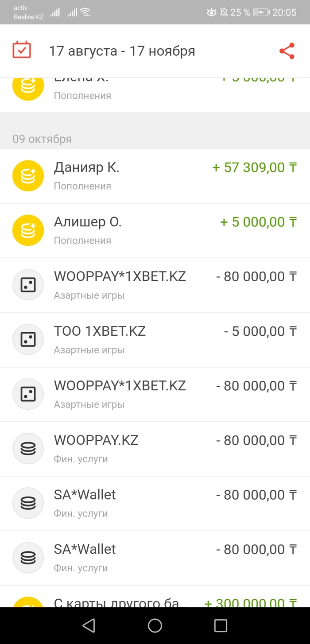Viewport: 310px width, 644px height.
Task: Tap the -5 000,00 ₸ gambling amount
Action: [260, 331]
